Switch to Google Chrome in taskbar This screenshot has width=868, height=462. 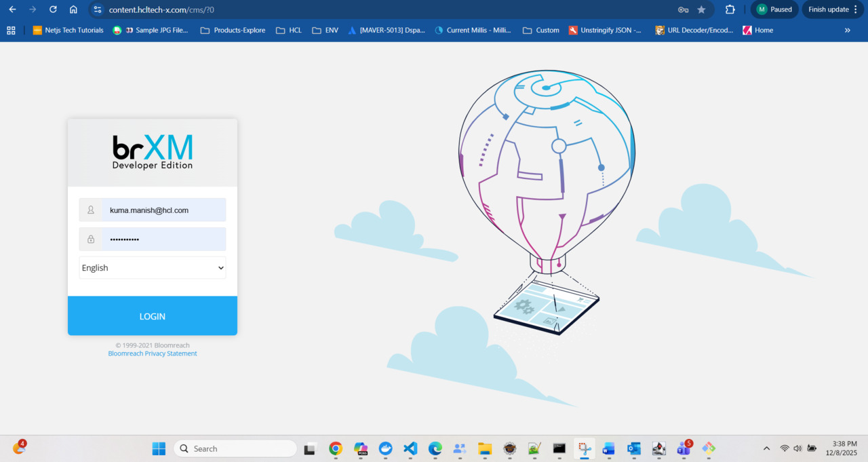coord(335,448)
